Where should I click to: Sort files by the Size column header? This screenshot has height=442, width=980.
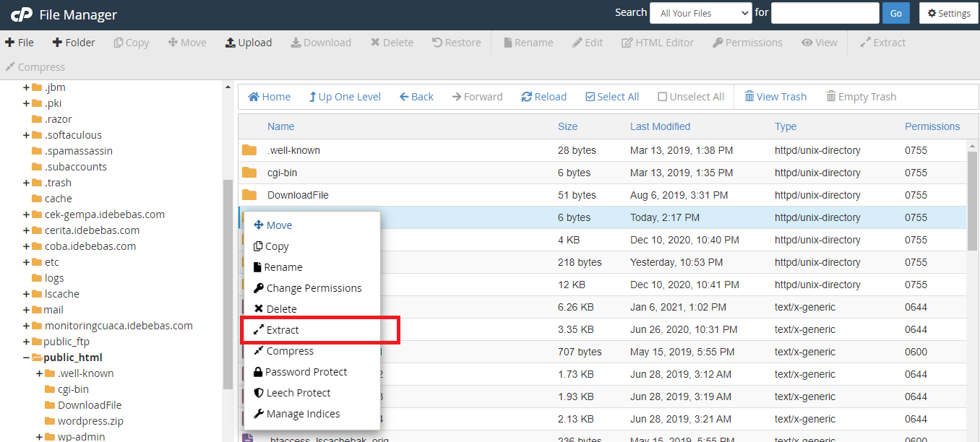tap(567, 126)
